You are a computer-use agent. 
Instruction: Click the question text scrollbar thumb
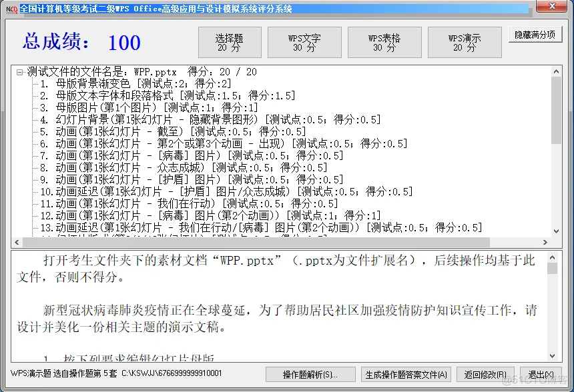(553, 269)
